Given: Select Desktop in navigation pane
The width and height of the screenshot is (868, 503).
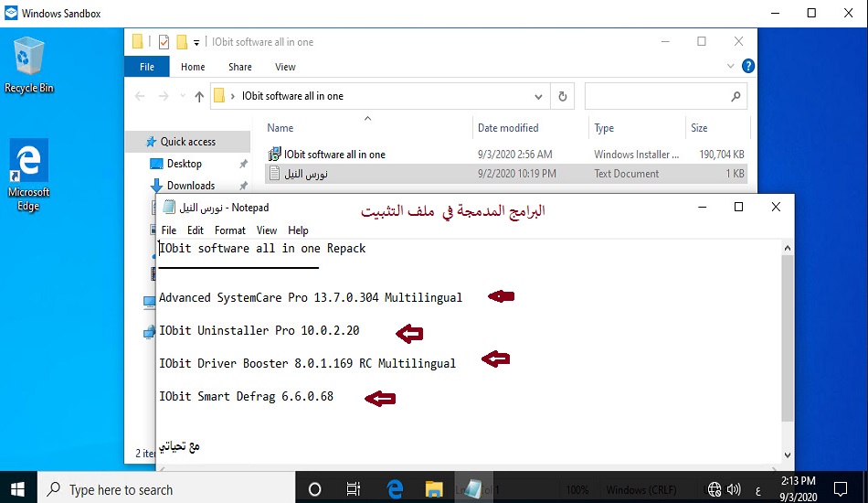Looking at the screenshot, I should click(185, 164).
